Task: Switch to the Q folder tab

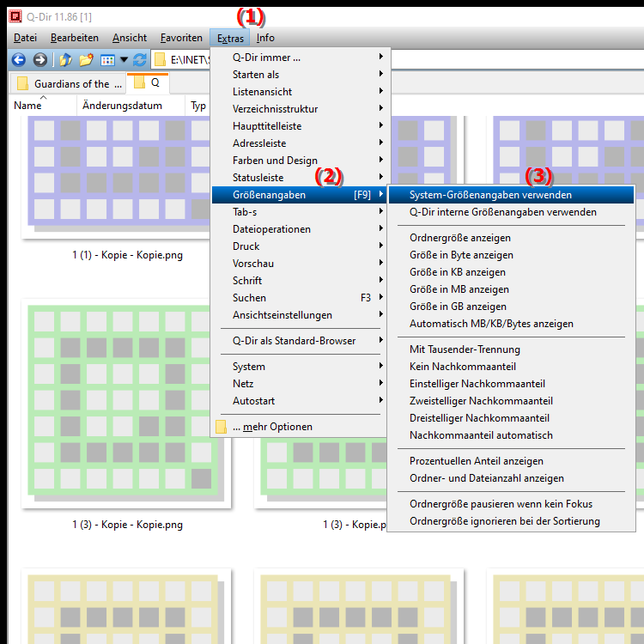Action: (x=148, y=82)
